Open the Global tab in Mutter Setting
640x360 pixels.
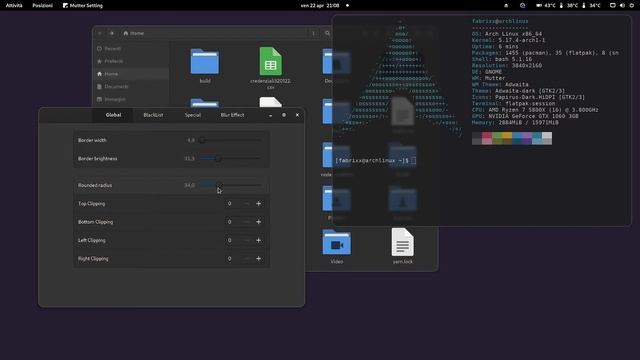[113, 115]
